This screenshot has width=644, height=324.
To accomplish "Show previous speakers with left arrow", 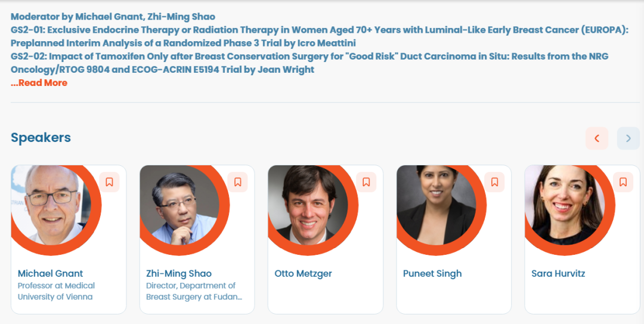I will coord(597,138).
